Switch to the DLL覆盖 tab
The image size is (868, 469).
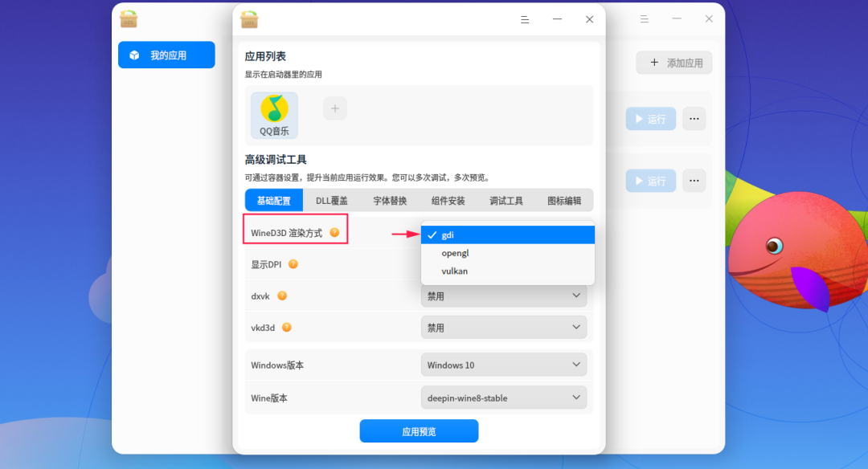tap(331, 200)
